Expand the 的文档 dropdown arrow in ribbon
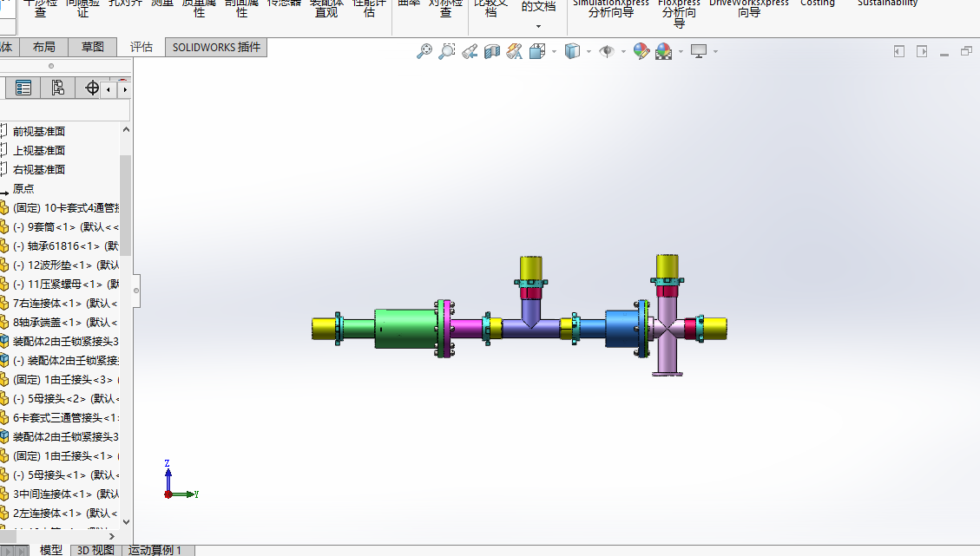Viewport: 980px width, 556px height. (x=538, y=26)
